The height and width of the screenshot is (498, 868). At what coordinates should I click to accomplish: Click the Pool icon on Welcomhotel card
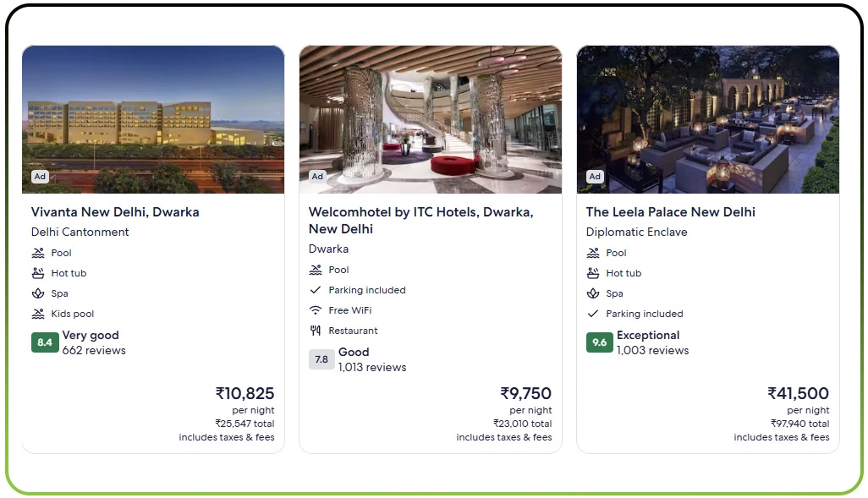pos(314,270)
